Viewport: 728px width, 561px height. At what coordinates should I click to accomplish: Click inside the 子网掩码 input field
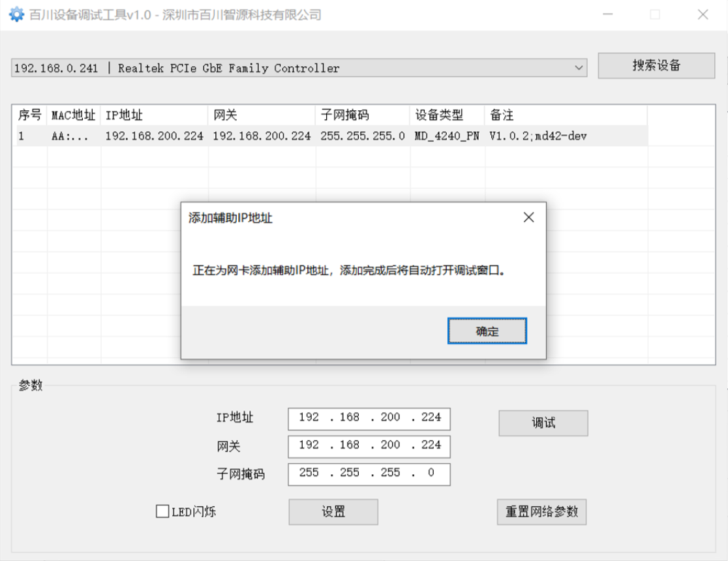pyautogui.click(x=369, y=474)
